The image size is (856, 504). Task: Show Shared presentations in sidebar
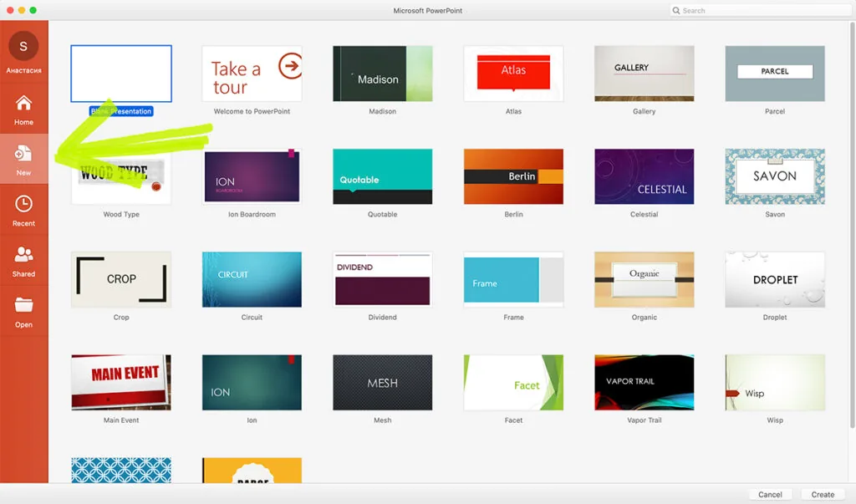(x=23, y=261)
